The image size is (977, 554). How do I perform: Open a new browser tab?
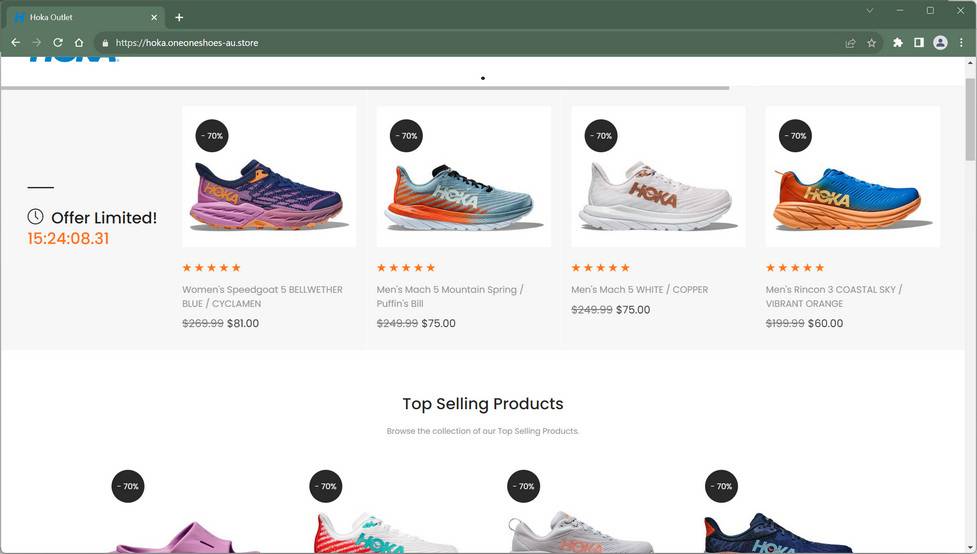(179, 17)
